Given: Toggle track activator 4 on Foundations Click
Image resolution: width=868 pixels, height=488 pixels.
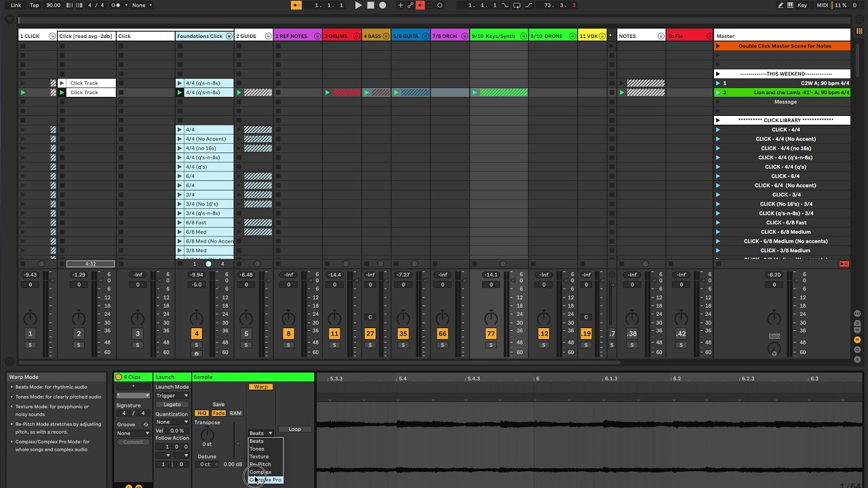Looking at the screenshot, I should tap(197, 333).
